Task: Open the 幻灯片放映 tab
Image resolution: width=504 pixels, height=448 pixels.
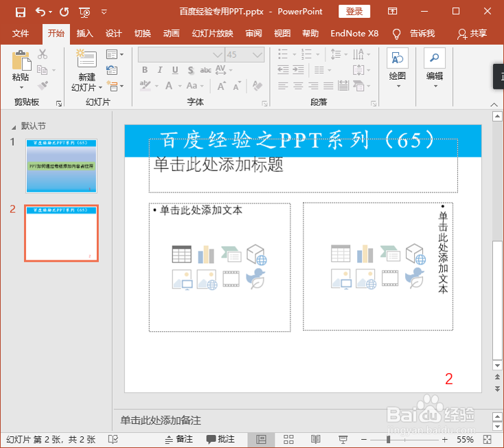Action: 212,34
